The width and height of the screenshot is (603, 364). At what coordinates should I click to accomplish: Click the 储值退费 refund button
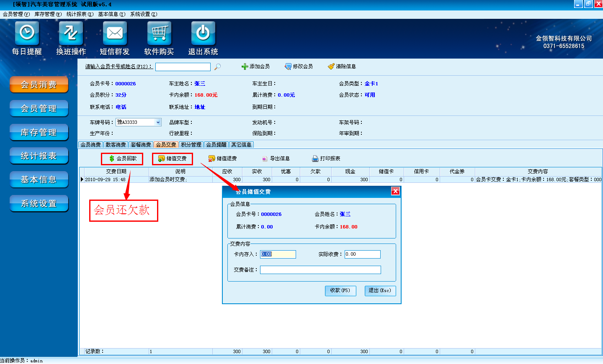(223, 159)
